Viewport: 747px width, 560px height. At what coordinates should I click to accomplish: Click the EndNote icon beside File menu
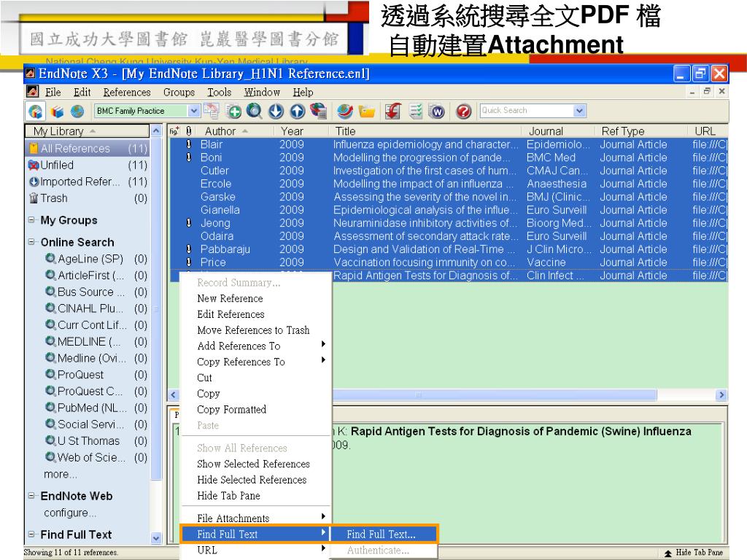[32, 91]
